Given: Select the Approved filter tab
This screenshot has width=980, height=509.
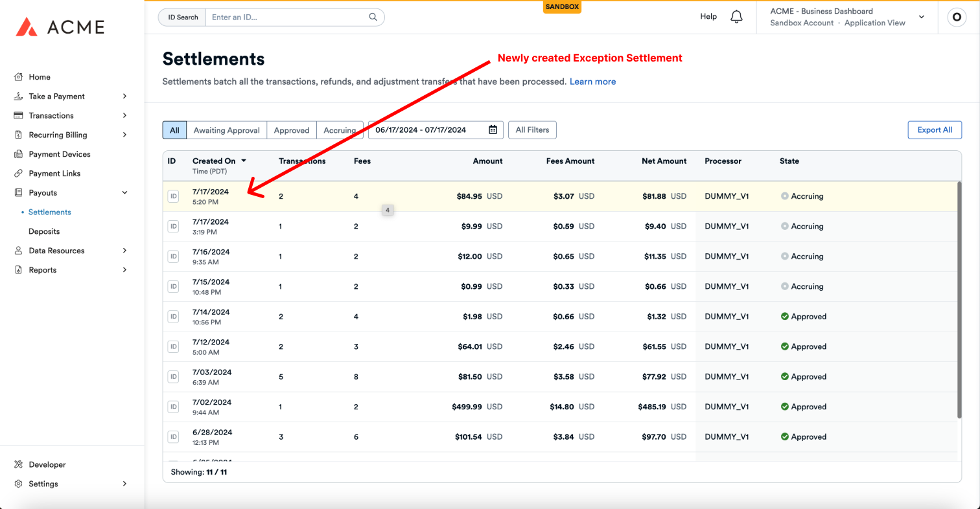Looking at the screenshot, I should [x=292, y=130].
